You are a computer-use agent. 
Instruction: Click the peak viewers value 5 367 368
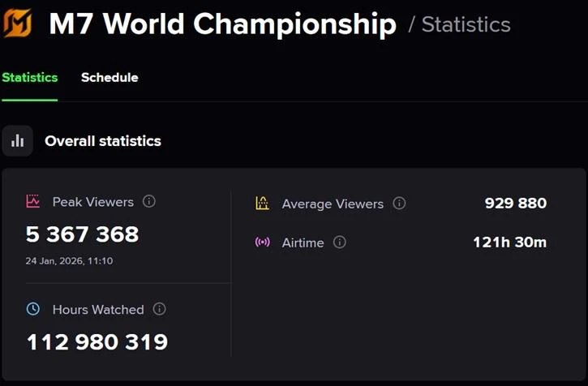pos(82,234)
